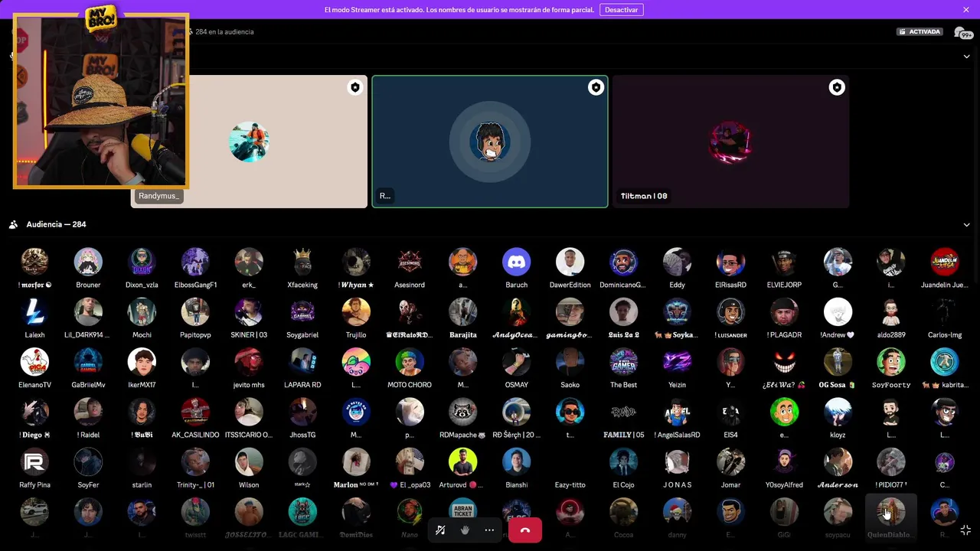Open the more options ellipsis menu
This screenshot has height=551, width=980.
coord(489,530)
